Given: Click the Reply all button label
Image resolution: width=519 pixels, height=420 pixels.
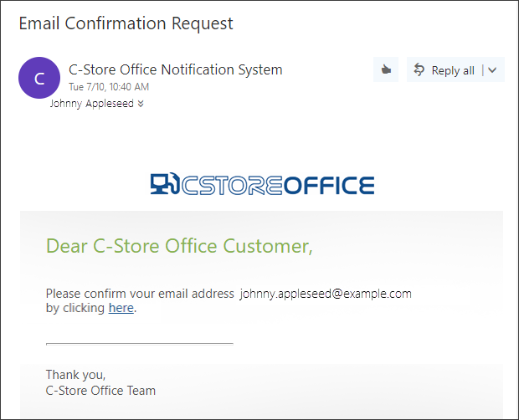Looking at the screenshot, I should 453,70.
